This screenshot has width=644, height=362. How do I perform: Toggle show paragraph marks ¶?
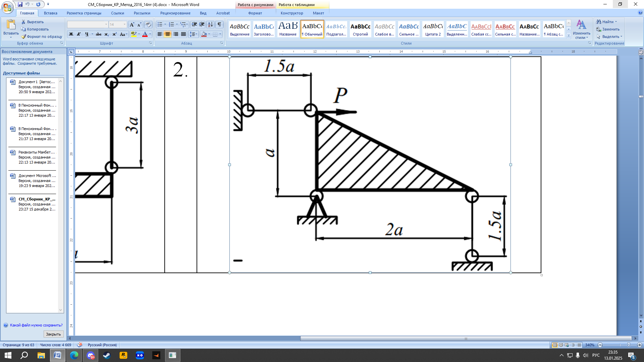(x=219, y=24)
